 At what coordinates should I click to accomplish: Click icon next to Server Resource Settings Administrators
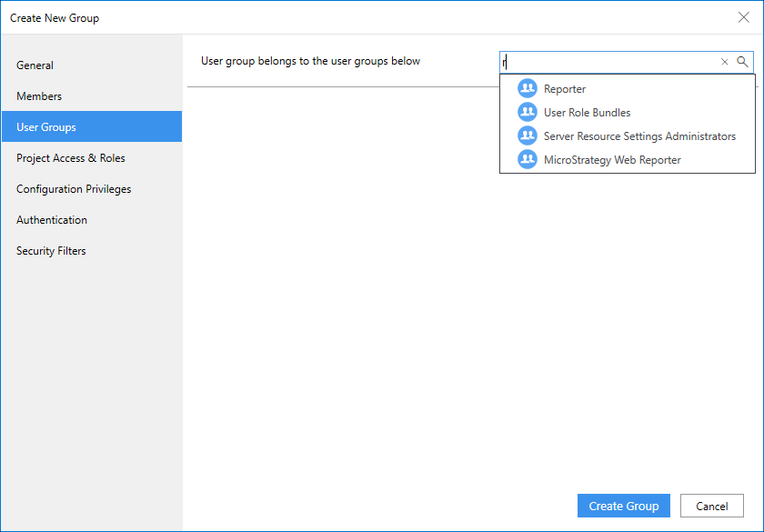(x=528, y=136)
